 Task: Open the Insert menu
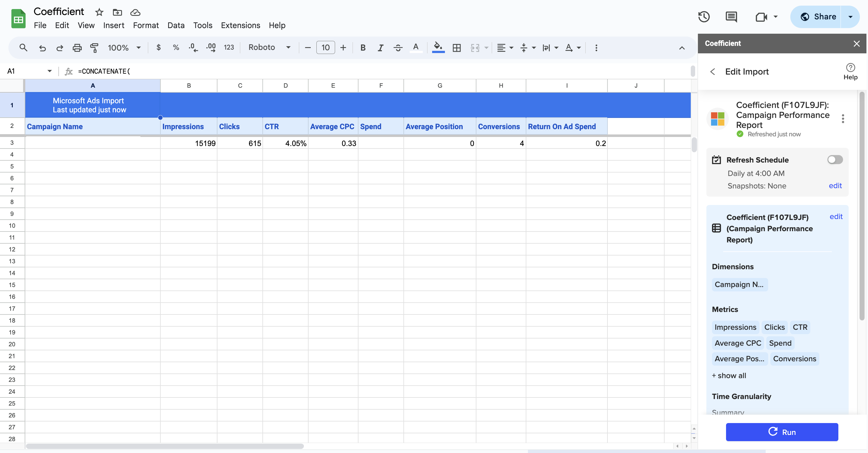[x=114, y=26]
